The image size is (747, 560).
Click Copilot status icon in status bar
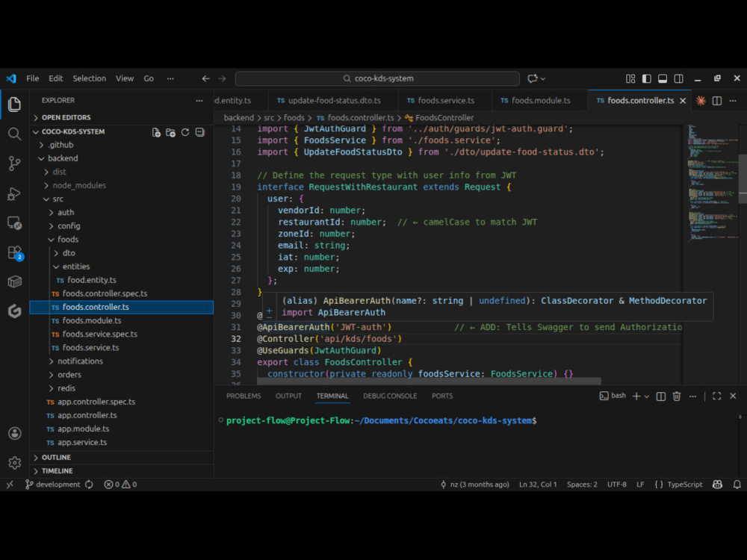717,485
